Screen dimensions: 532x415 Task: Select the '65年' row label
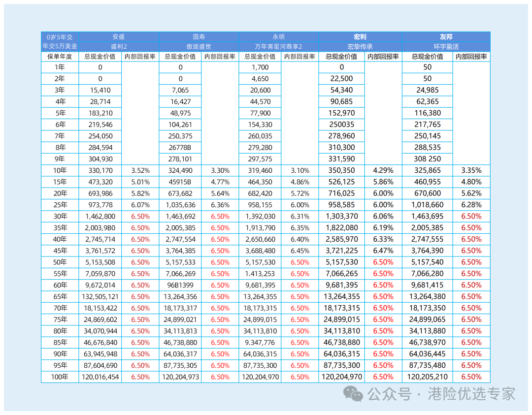(60, 297)
